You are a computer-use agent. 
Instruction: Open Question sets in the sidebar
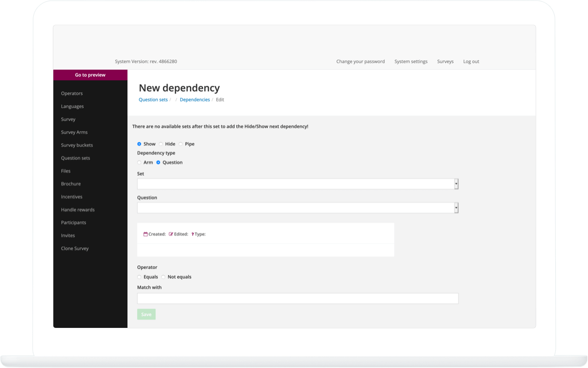point(75,158)
